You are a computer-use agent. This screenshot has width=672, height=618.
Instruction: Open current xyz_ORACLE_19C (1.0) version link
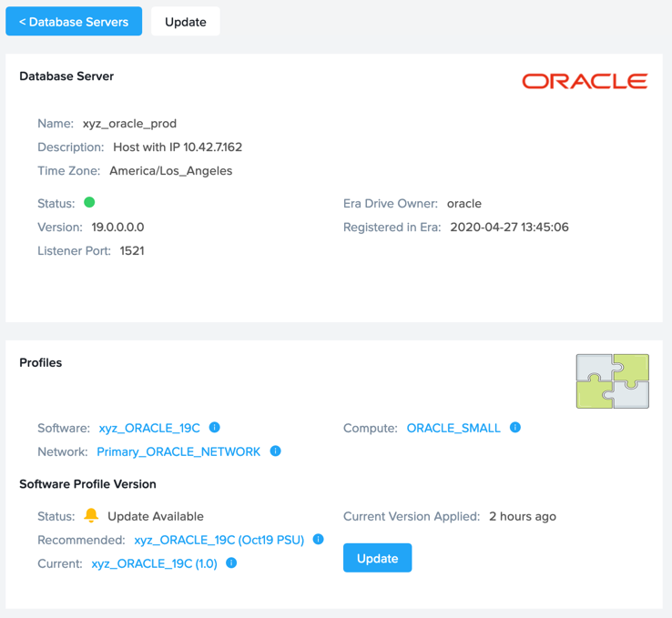click(x=154, y=563)
